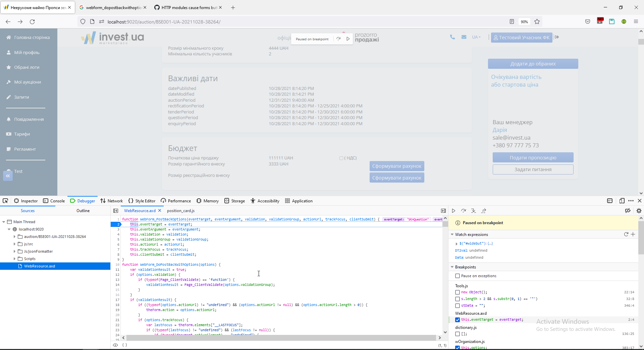Viewport: 644px width, 350px height.
Task: Collapse the Watch expressions section
Action: (x=452, y=235)
